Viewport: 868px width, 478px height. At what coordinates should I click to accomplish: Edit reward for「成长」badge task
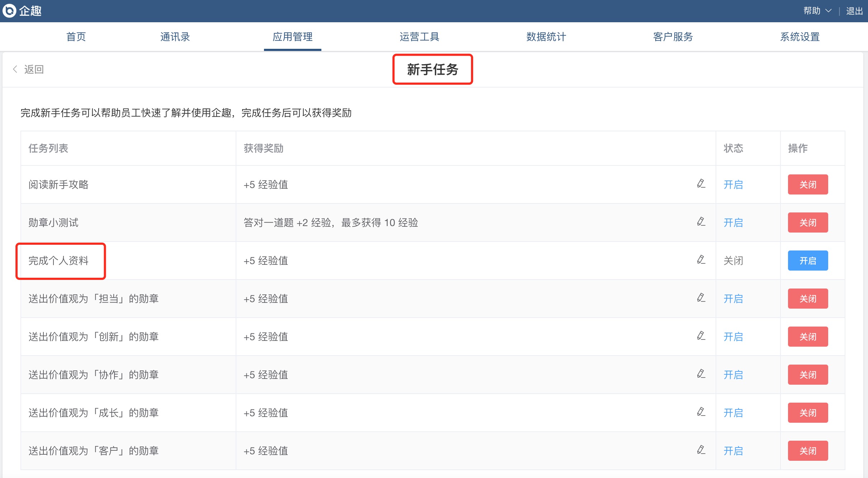coord(701,412)
